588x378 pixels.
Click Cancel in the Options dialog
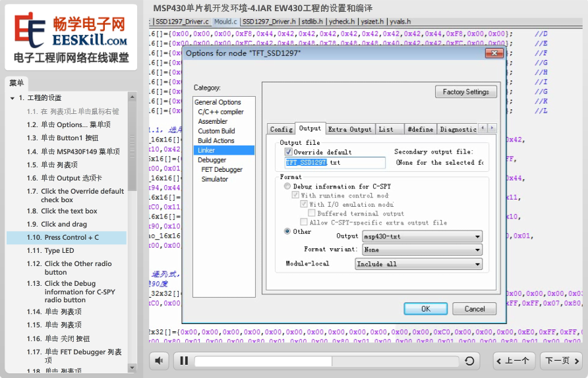pyautogui.click(x=475, y=309)
